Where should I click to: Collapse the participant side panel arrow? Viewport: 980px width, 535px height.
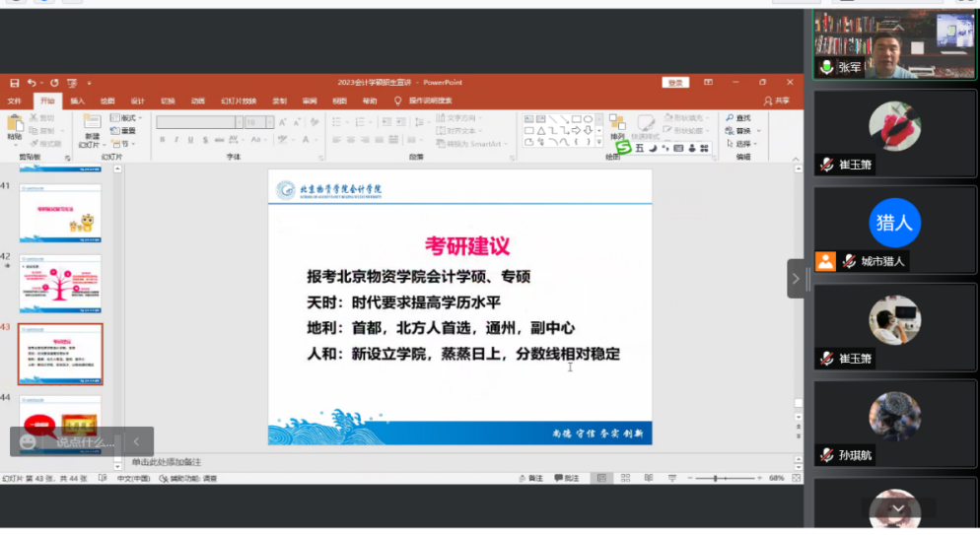[x=796, y=279]
